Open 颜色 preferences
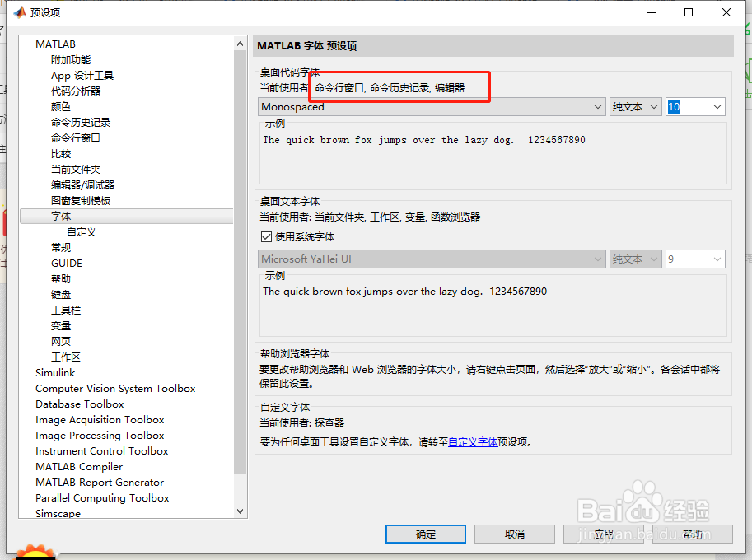The height and width of the screenshot is (560, 752). coord(61,106)
